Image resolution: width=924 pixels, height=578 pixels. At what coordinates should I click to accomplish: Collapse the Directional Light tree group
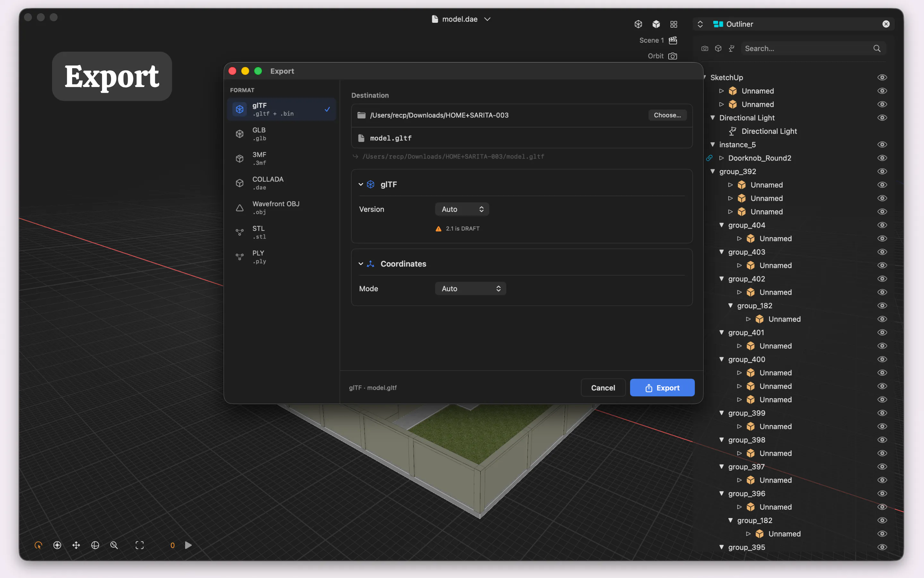click(713, 118)
